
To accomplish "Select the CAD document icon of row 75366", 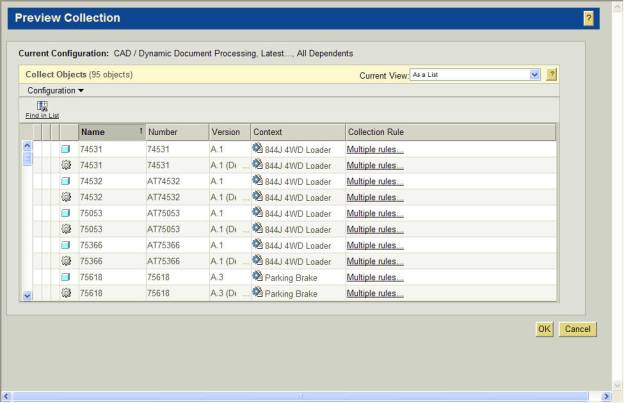I will (x=66, y=245).
